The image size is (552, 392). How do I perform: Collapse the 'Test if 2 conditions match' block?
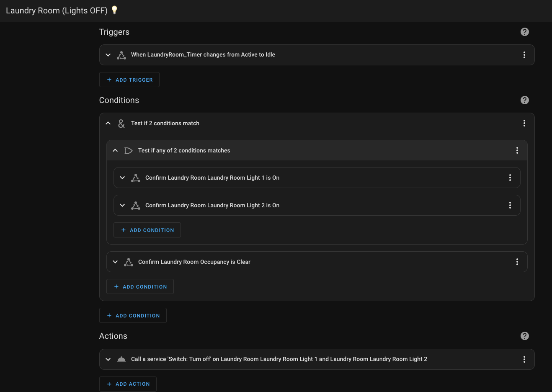point(108,123)
